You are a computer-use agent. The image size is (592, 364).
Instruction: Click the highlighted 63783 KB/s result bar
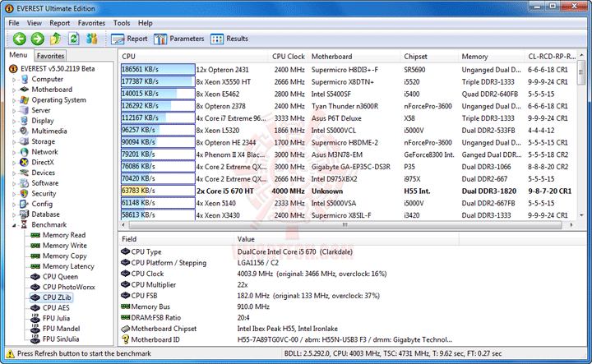coord(158,191)
